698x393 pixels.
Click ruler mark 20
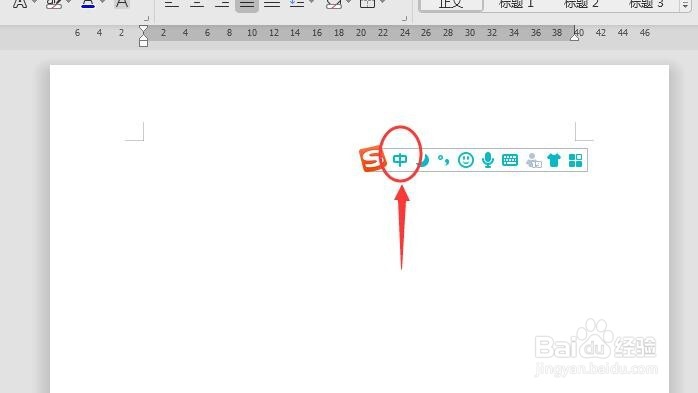pos(361,32)
